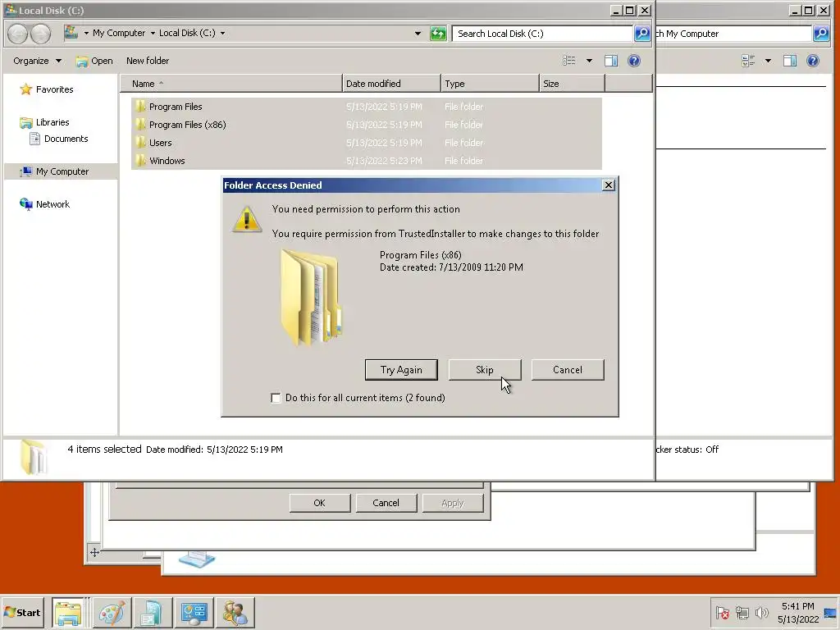Click the large folder thumbnail in dialog
Viewport: 840px width, 630px height.
[x=311, y=297]
